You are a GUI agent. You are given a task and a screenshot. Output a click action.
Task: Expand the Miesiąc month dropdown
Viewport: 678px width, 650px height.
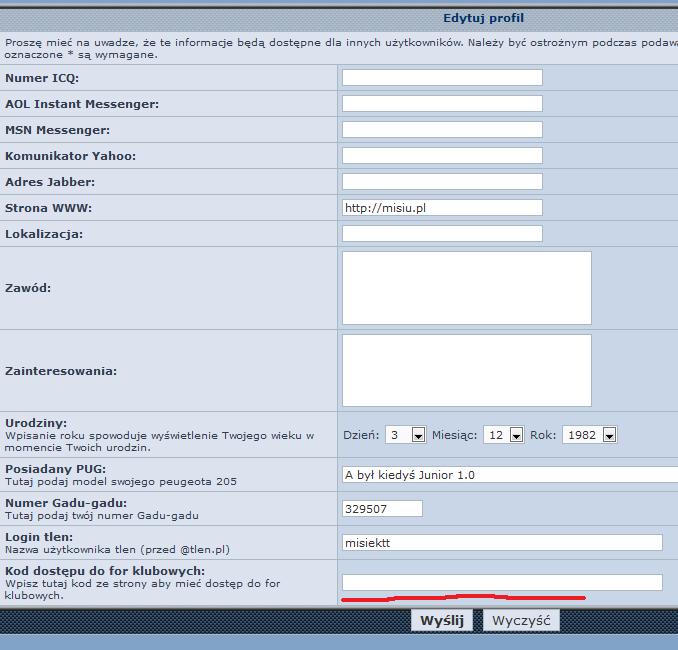point(504,435)
